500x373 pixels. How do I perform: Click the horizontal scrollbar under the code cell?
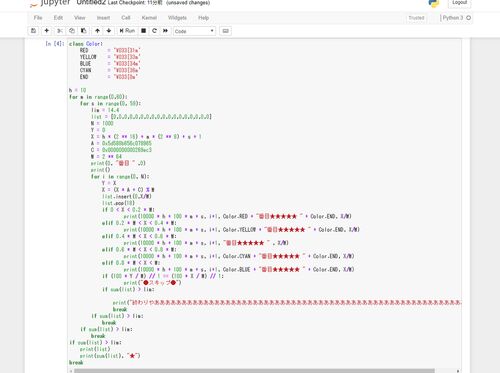pyautogui.click(x=254, y=371)
